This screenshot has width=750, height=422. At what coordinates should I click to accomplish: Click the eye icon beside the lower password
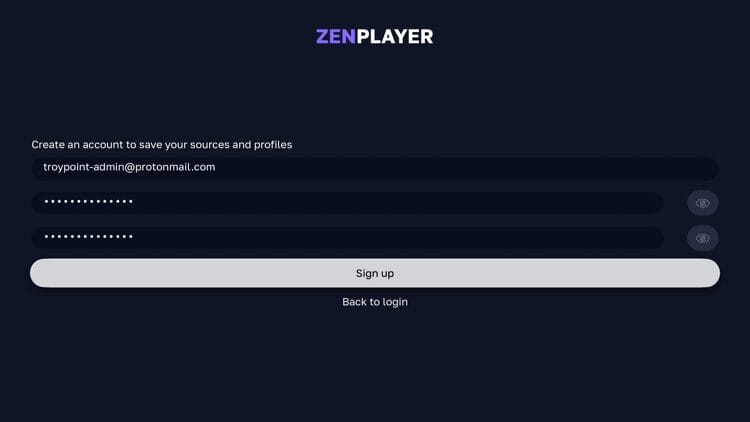pyautogui.click(x=703, y=238)
